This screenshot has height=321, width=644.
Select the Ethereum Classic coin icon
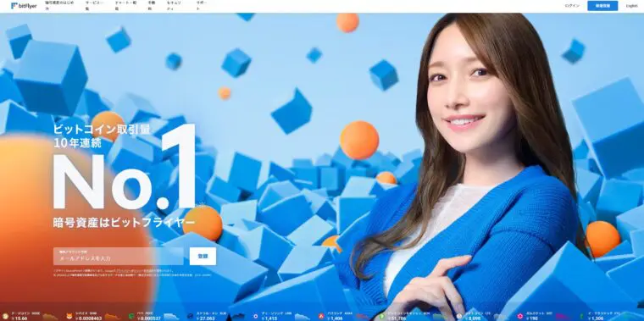click(581, 316)
